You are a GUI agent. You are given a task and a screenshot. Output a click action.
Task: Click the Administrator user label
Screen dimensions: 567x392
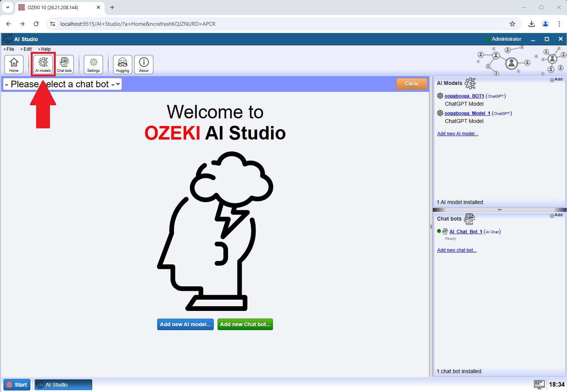click(x=507, y=39)
